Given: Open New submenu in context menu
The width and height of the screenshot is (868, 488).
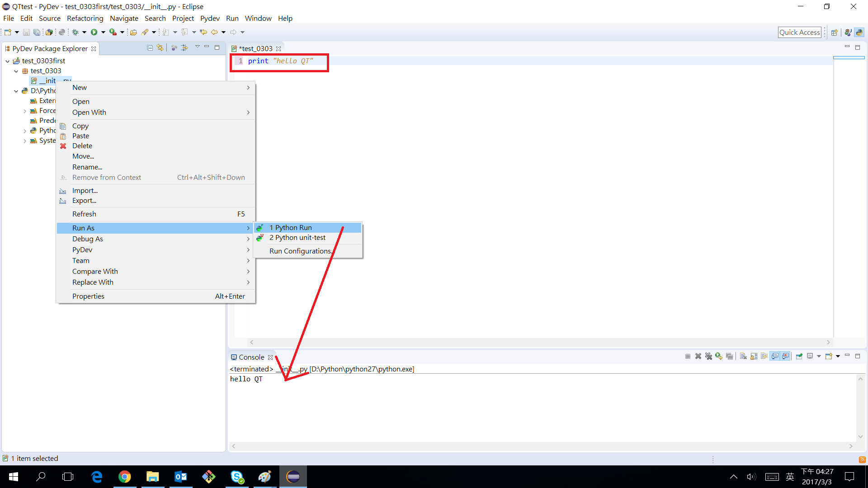Looking at the screenshot, I should [156, 88].
